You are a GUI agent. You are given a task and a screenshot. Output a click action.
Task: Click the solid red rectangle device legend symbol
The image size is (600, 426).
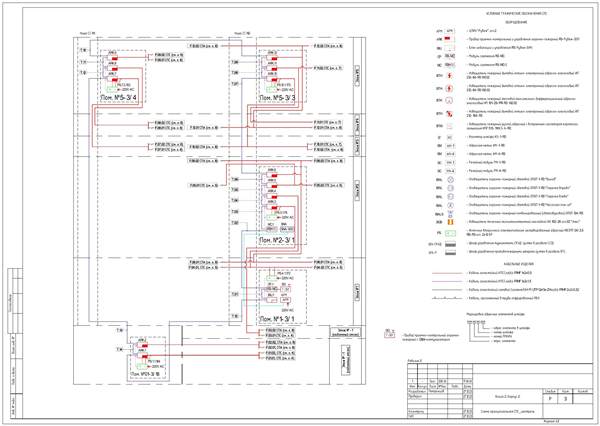(450, 39)
